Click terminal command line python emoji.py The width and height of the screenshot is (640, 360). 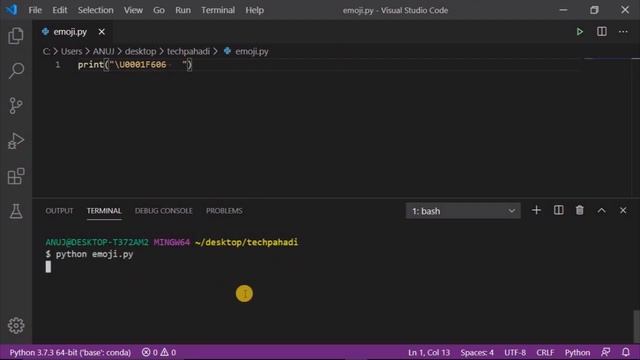[89, 254]
